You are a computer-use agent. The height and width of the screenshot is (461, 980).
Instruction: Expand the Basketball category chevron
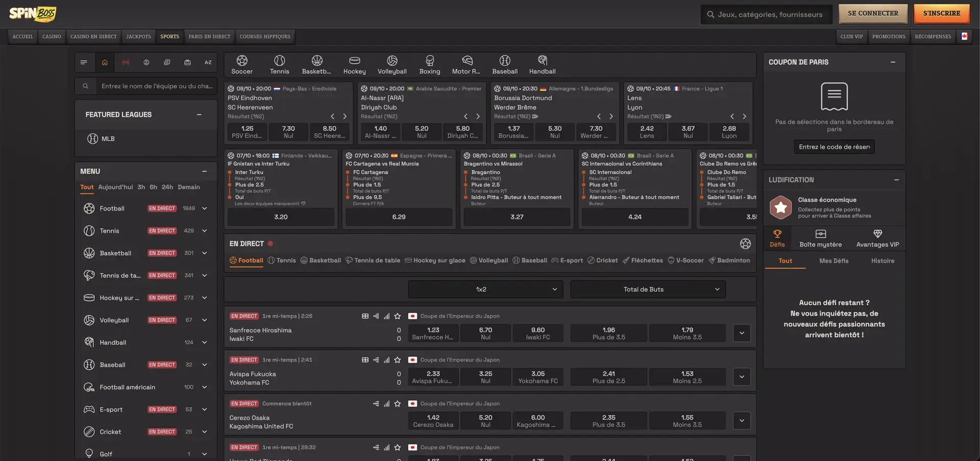tap(205, 253)
